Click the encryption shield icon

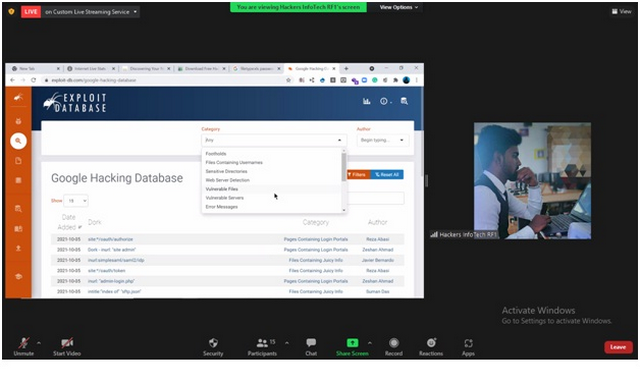(11, 11)
